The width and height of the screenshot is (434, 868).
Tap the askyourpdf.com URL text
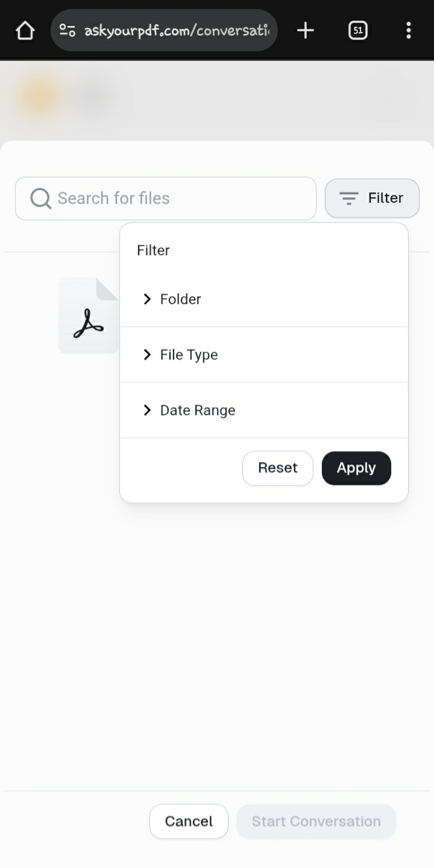(x=177, y=30)
